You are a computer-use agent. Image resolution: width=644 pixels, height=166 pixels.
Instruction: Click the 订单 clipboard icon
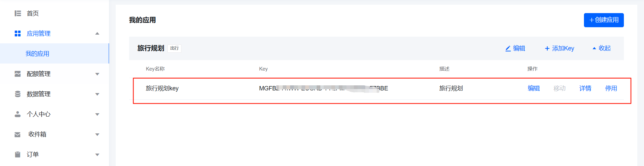coord(18,155)
